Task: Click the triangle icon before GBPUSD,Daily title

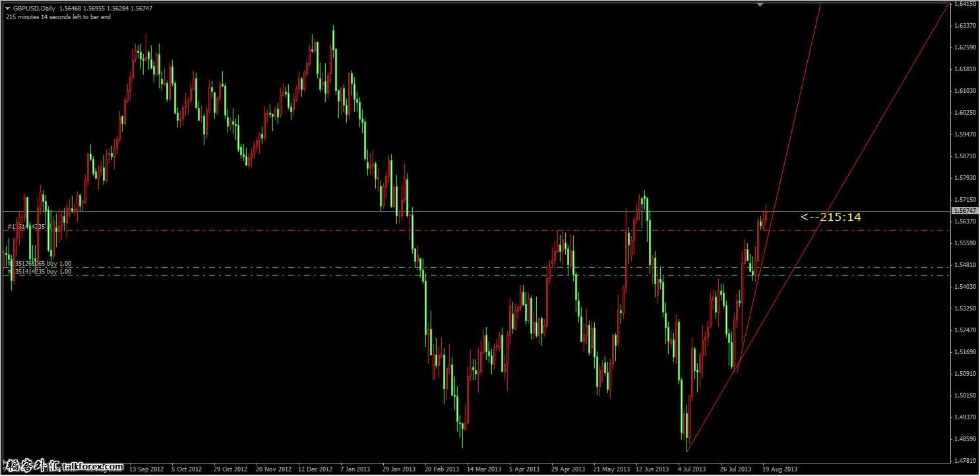Action: (x=8, y=8)
